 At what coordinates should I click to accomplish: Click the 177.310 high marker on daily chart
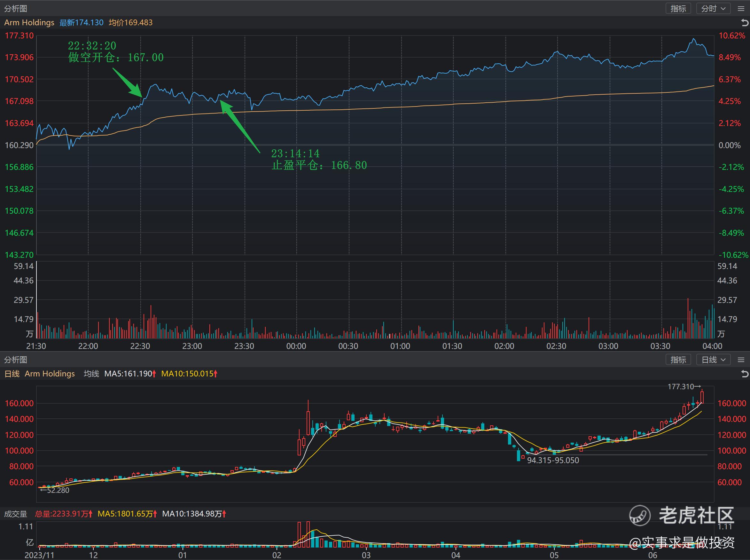pos(684,386)
